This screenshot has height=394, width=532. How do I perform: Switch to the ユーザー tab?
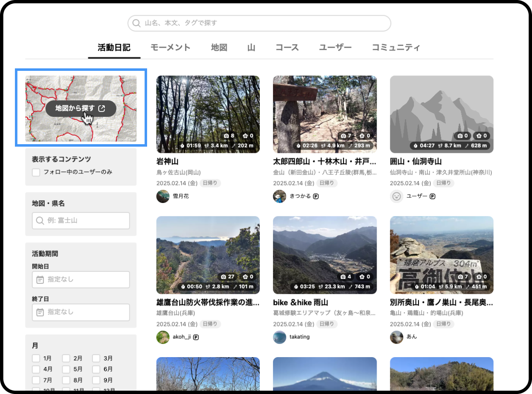[335, 47]
